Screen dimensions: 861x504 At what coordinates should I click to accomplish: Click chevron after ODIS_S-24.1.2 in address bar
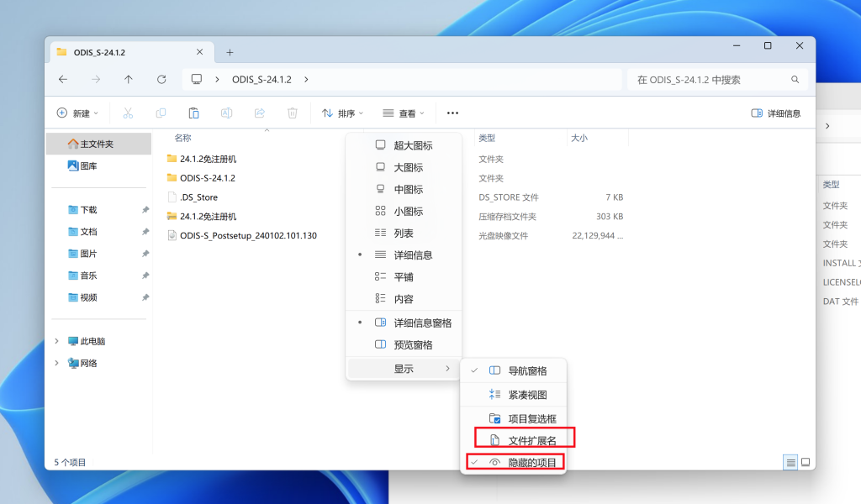coord(306,80)
